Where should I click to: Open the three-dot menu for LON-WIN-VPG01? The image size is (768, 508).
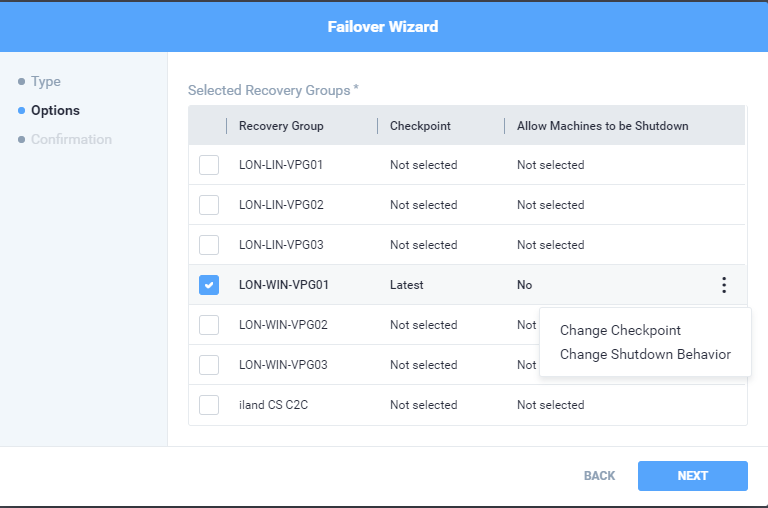click(723, 285)
